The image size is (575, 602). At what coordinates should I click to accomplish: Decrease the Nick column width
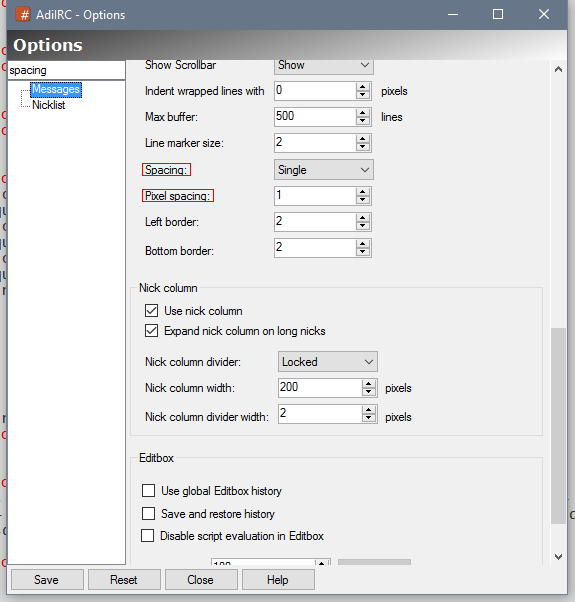coord(368,392)
